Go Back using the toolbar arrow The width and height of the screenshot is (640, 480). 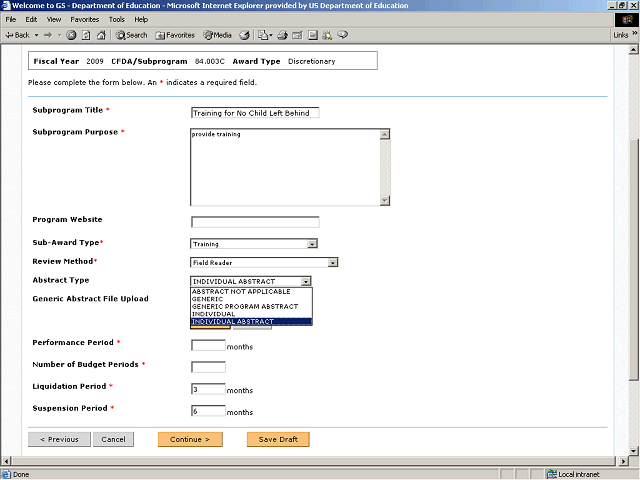coord(17,35)
